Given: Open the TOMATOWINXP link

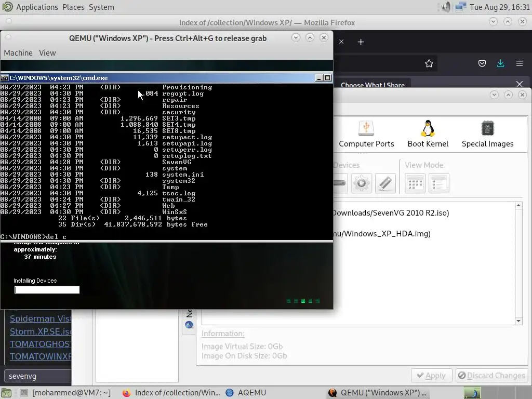Looking at the screenshot, I should (41, 356).
